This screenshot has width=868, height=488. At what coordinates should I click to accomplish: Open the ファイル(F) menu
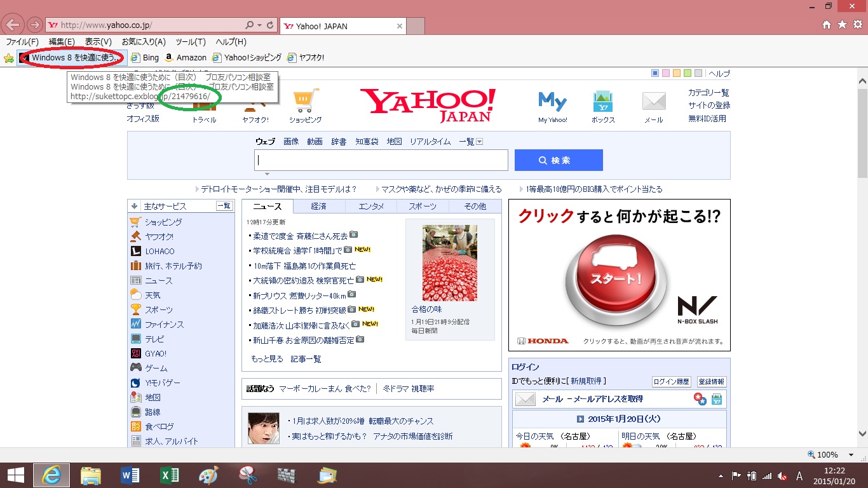(x=22, y=42)
